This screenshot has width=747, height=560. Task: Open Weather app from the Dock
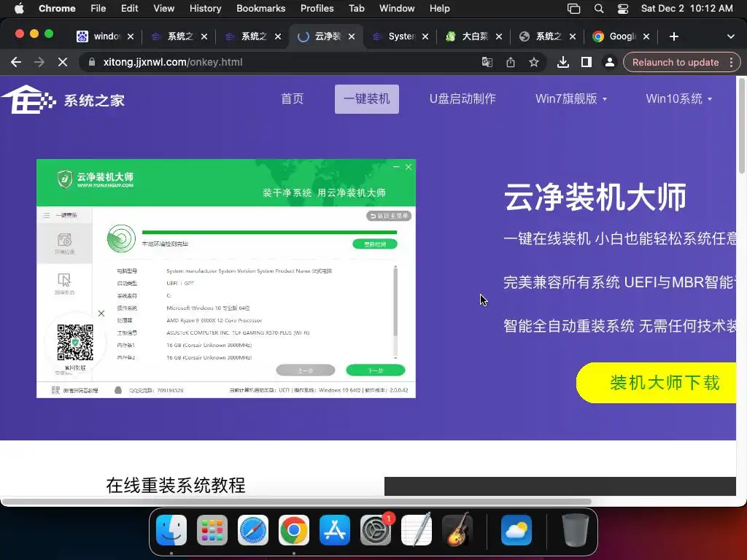516,530
